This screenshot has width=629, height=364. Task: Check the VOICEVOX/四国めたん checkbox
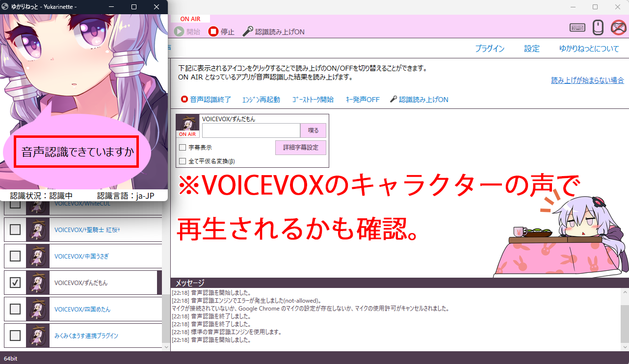tap(15, 309)
